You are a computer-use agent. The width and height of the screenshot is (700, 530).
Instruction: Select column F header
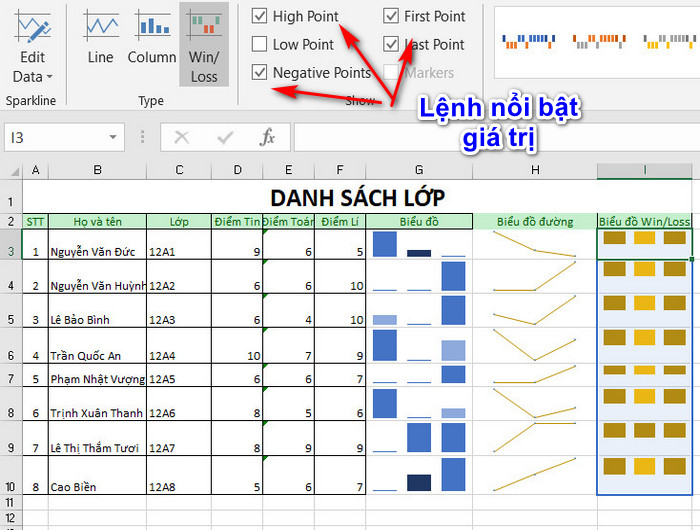tap(340, 170)
